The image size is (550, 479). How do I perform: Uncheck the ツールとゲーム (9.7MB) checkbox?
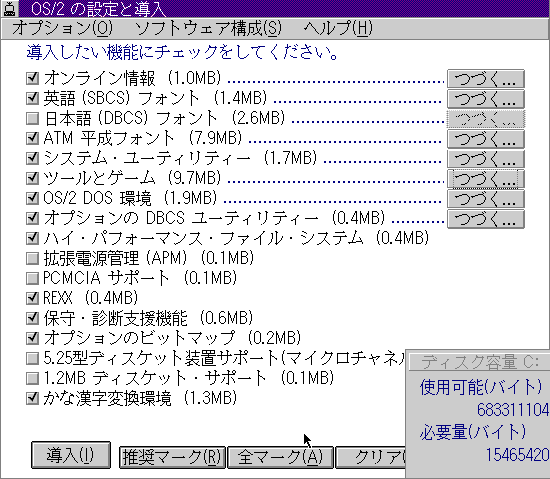click(32, 178)
